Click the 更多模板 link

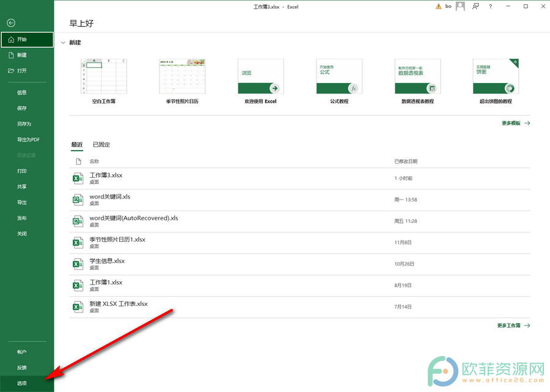coord(516,123)
